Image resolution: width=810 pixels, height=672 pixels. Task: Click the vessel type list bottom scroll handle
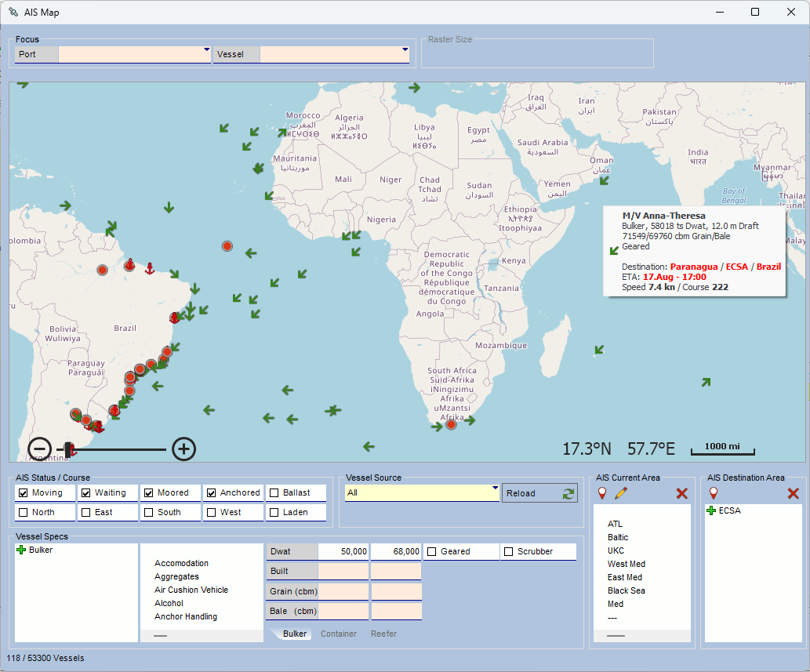[161, 635]
